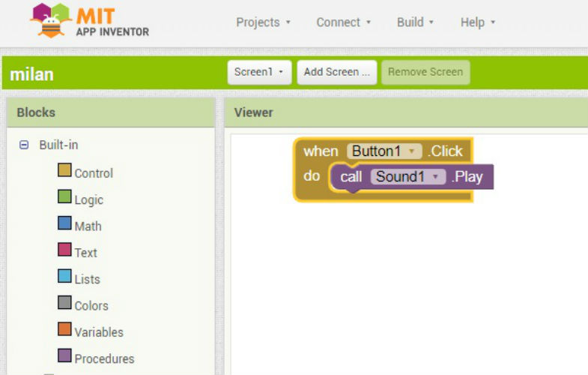Select the Logic blocks color swatch
This screenshot has height=375, width=588.
point(64,196)
